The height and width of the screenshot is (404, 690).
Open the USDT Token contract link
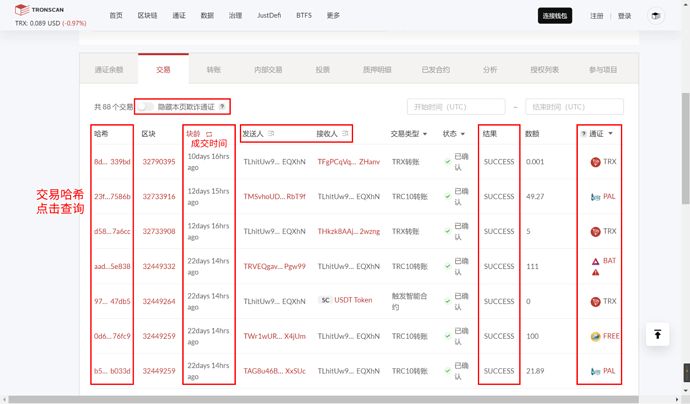[353, 300]
